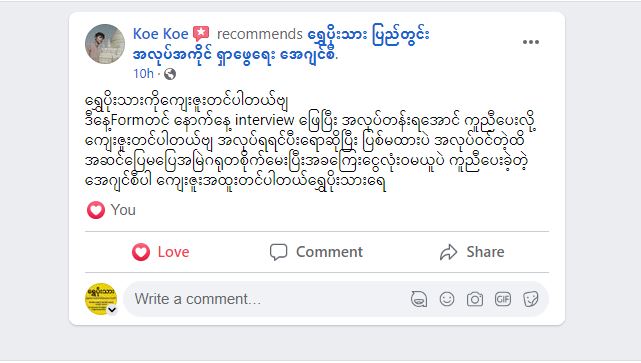Open the three-dot post options menu
The height and width of the screenshot is (363, 641).
click(x=531, y=42)
